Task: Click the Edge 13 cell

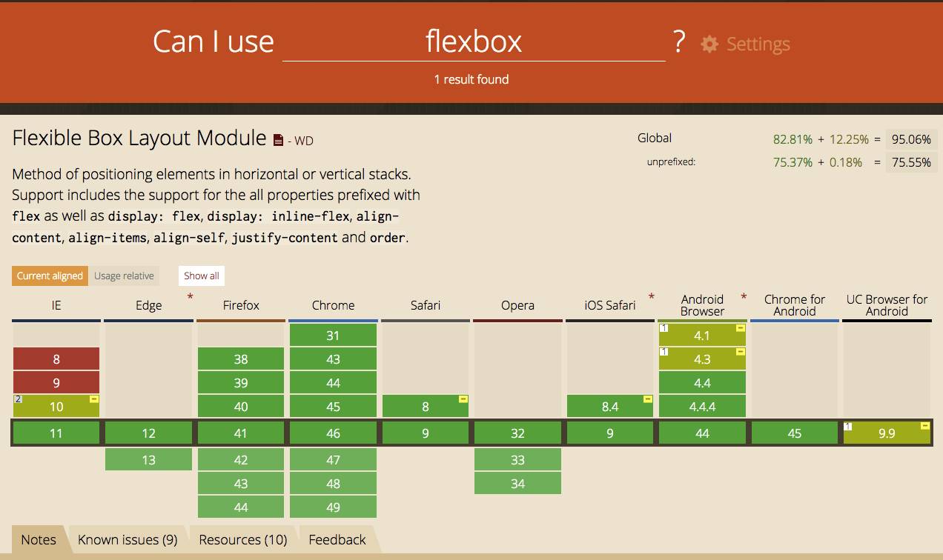Action: tap(148, 460)
